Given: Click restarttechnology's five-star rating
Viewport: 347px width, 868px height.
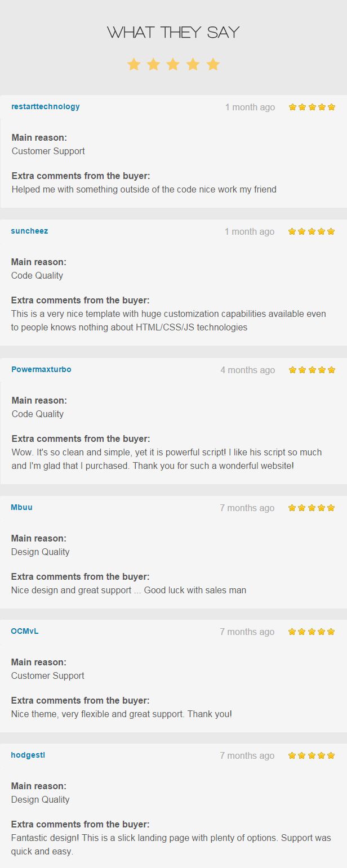Looking at the screenshot, I should click(312, 107).
